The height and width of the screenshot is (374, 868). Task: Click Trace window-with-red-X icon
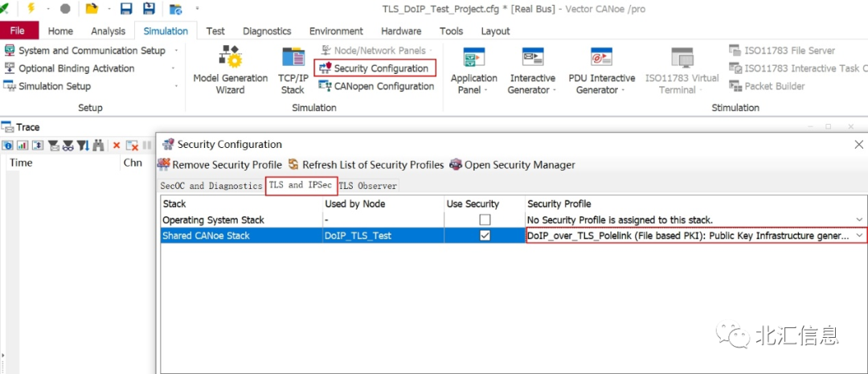click(x=132, y=145)
